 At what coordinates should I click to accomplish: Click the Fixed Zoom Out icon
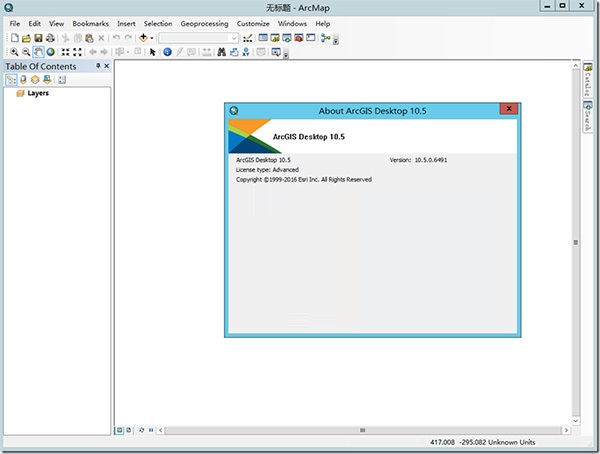click(x=77, y=52)
